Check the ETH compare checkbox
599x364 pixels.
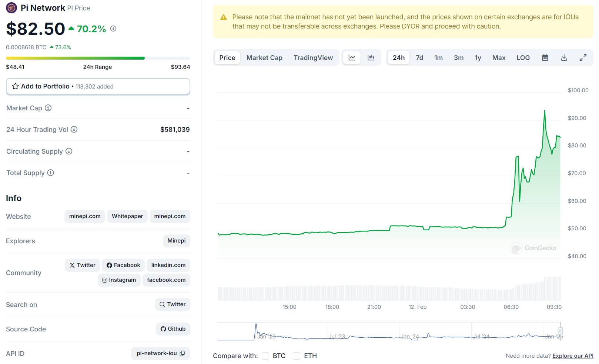tap(297, 356)
